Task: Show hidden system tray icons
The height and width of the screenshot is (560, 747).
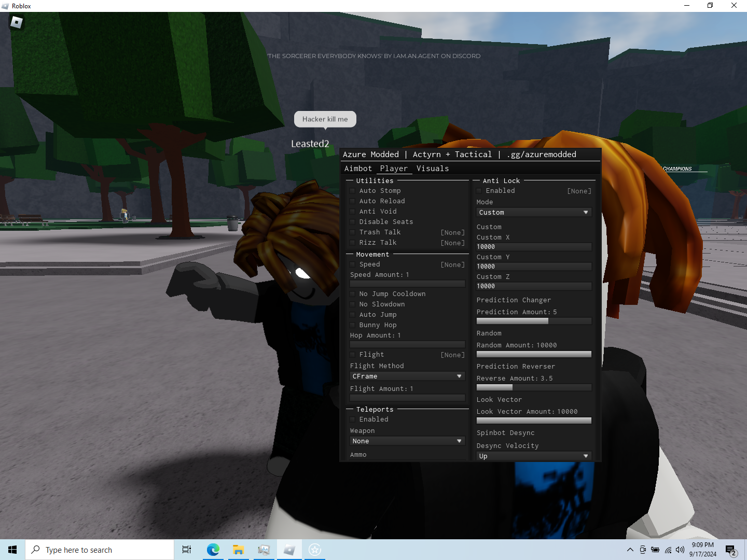Action: [630, 550]
